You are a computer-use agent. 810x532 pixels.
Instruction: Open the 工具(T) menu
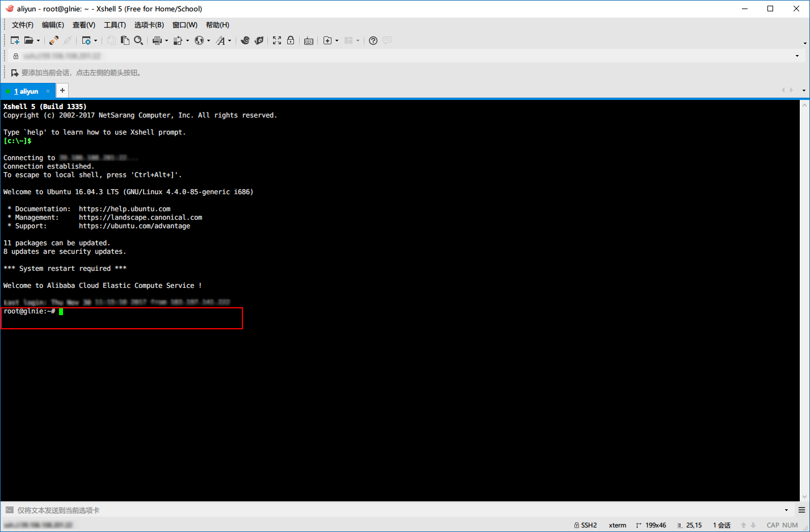(115, 25)
